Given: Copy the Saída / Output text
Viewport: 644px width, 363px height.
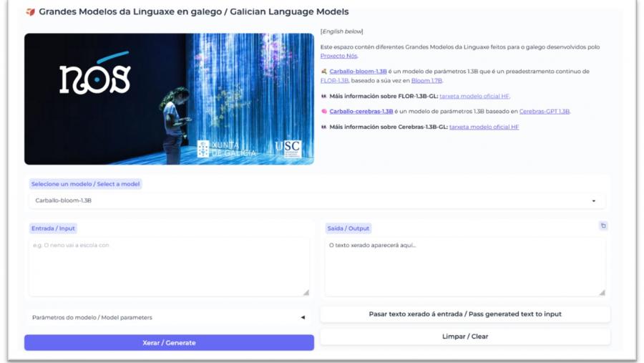Looking at the screenshot, I should tap(603, 226).
